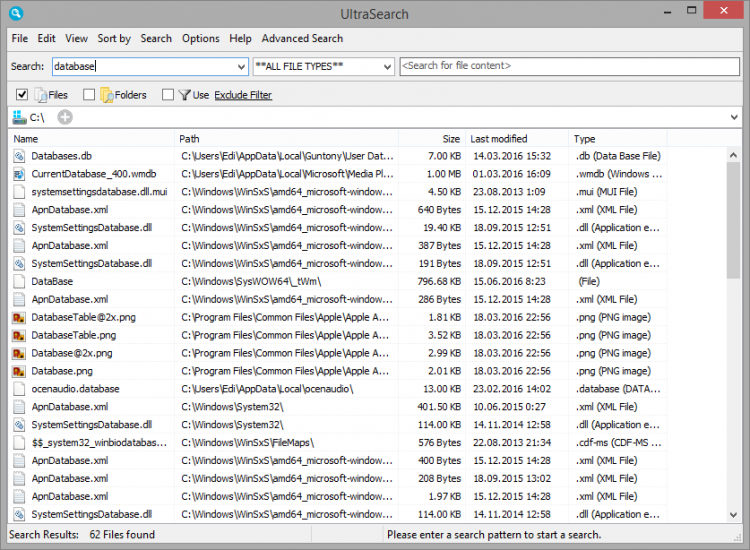The image size is (750, 550).
Task: Open the Search menu
Action: pos(156,38)
